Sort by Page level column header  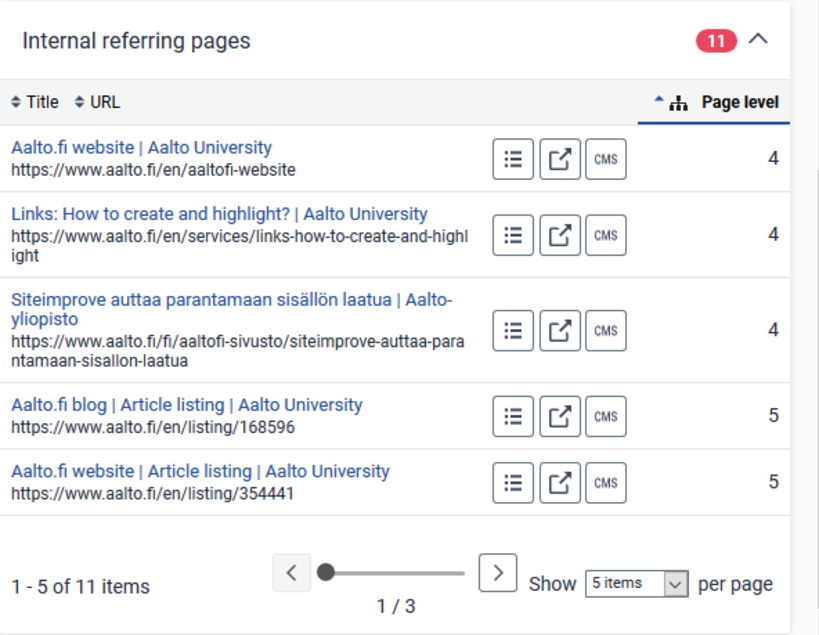click(x=738, y=102)
